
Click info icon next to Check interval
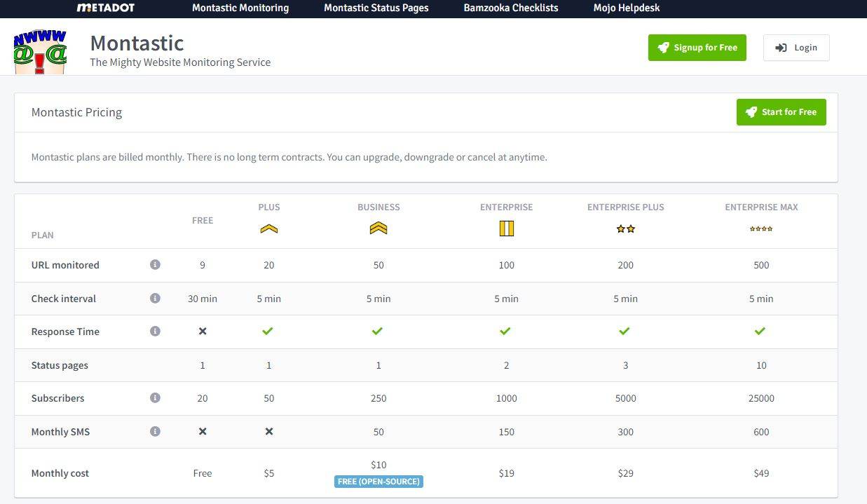coord(155,298)
